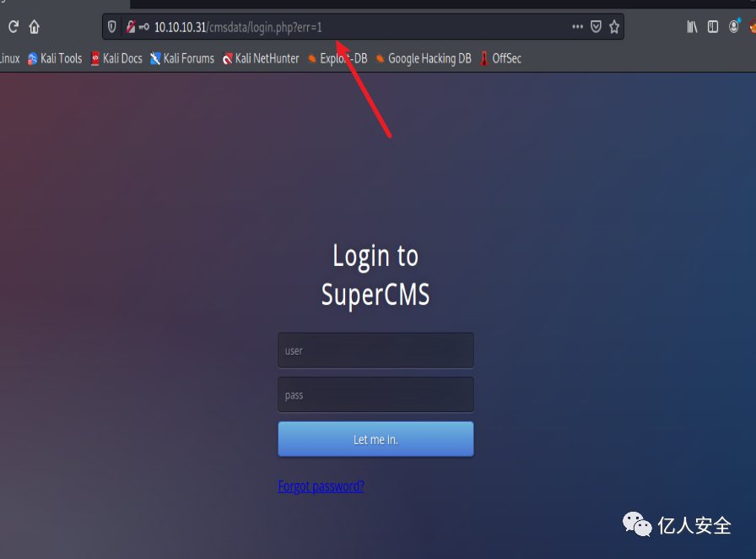756x559 pixels.
Task: Reload the current page
Action: (x=13, y=26)
